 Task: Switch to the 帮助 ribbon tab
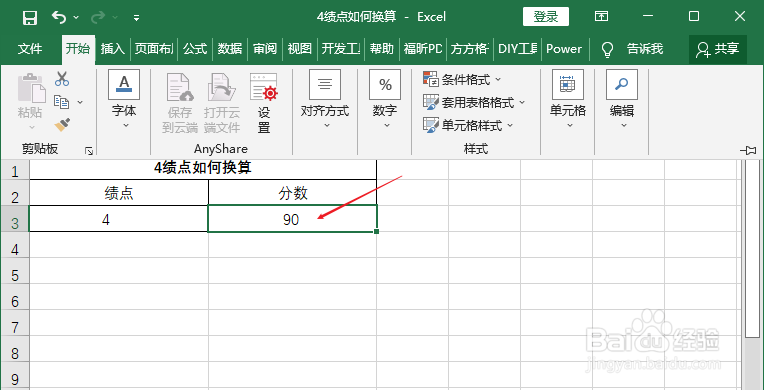(x=382, y=49)
